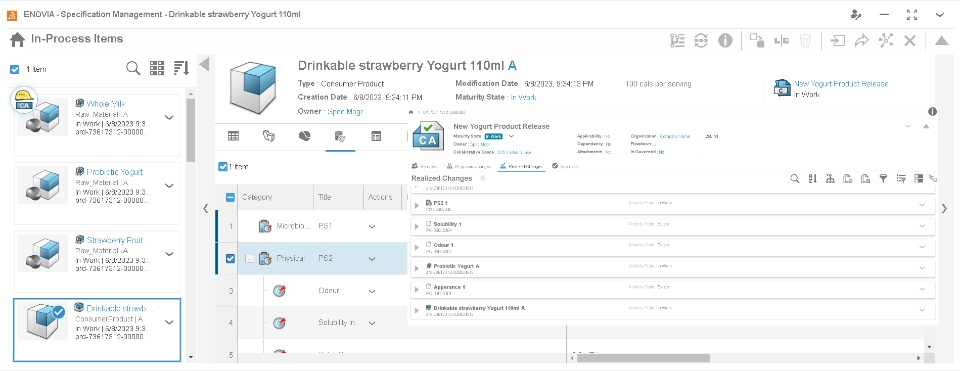
Task: Open filter icon in Realized Changes toolbar
Action: click(x=883, y=179)
